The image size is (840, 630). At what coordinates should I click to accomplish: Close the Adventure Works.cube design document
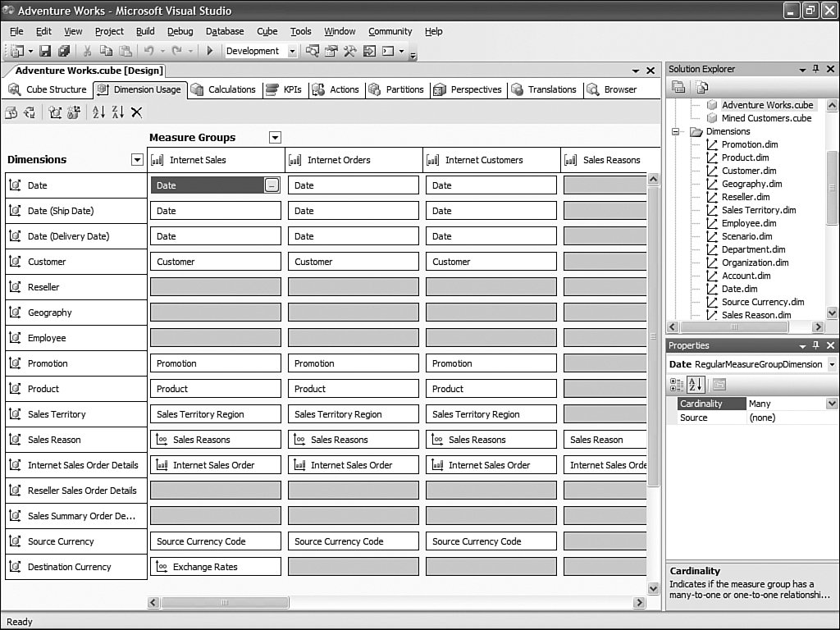[651, 71]
